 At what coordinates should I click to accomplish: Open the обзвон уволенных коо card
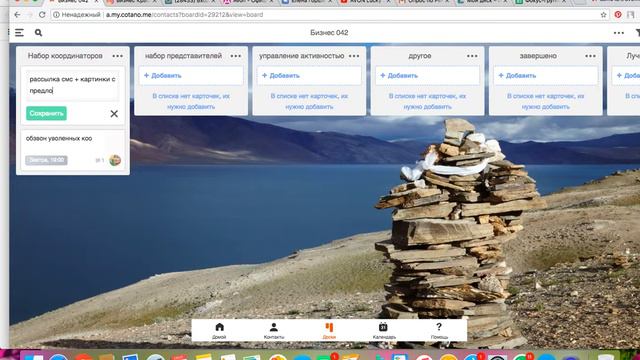[x=73, y=149]
